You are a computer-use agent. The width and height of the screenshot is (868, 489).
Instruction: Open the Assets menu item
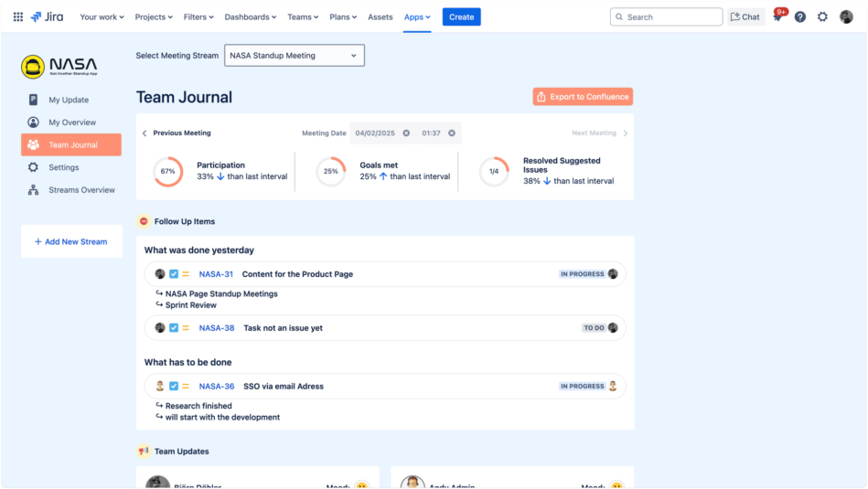coord(380,17)
